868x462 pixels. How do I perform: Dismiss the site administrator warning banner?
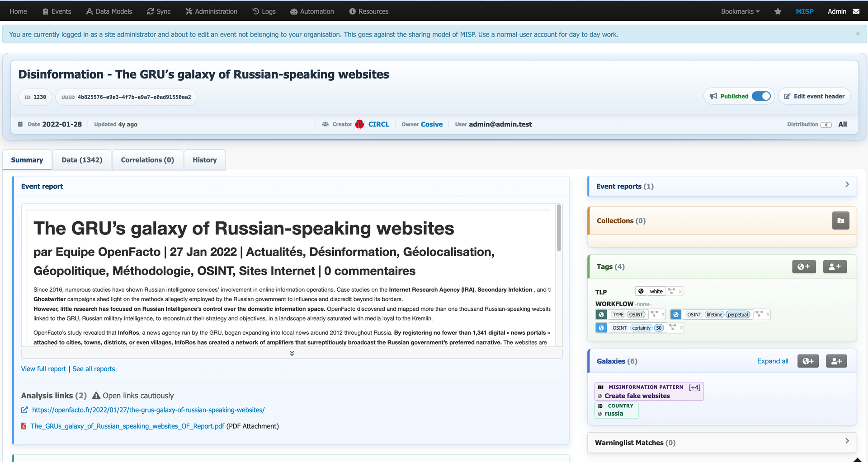858,34
